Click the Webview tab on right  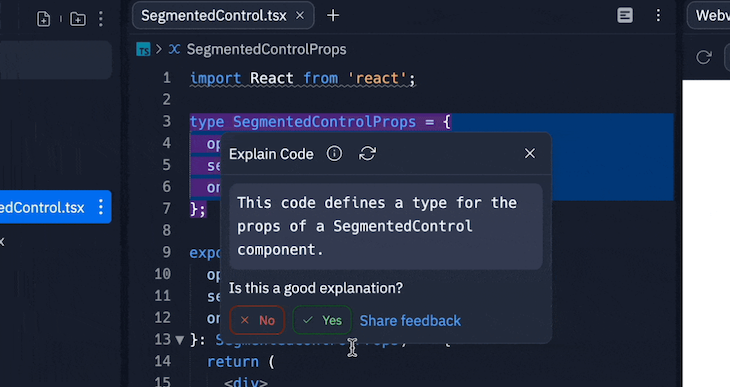pyautogui.click(x=710, y=16)
